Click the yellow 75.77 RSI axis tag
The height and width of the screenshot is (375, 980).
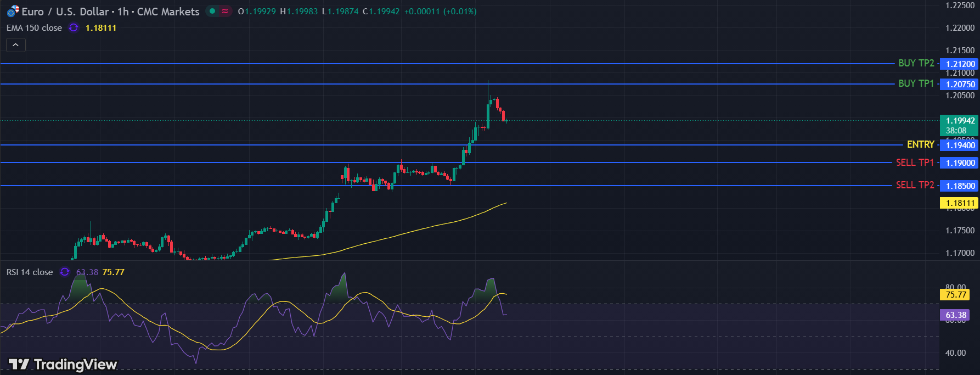coord(955,295)
